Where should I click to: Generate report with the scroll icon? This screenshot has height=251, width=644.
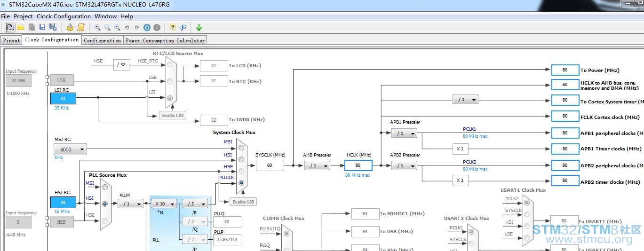(x=81, y=27)
